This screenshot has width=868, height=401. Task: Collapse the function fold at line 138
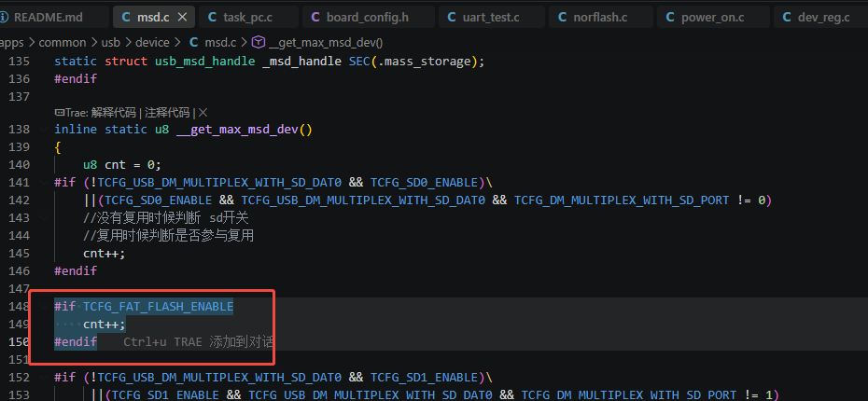(x=44, y=130)
